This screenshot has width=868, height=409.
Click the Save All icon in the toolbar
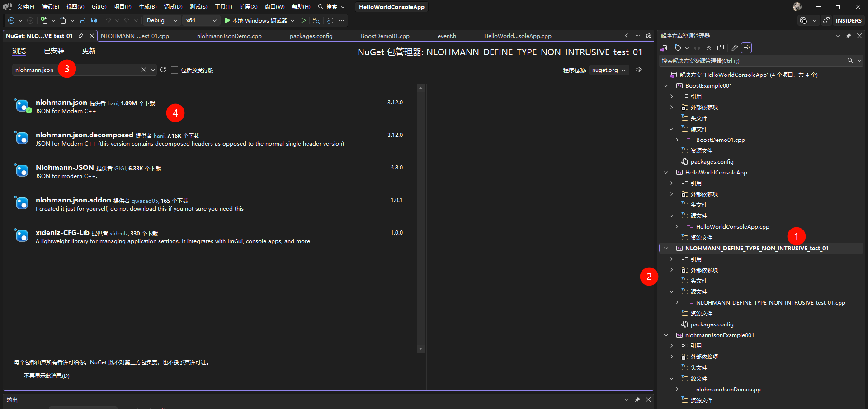click(94, 20)
